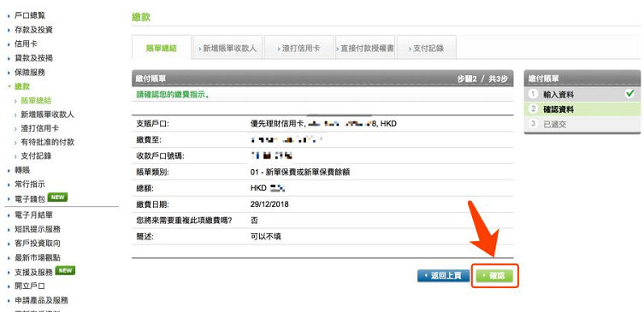Screen dimensions: 644x312
Task: Open 電子錢包 sidebar item
Action: point(30,199)
